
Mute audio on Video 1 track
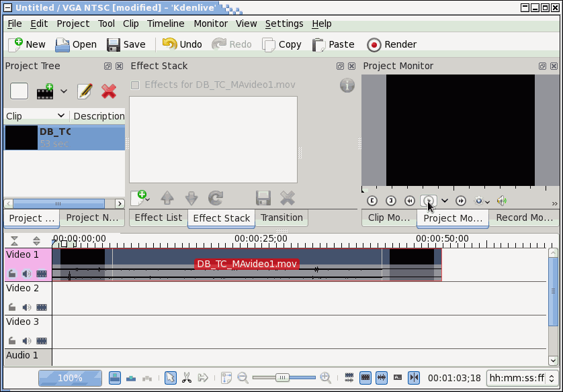[27, 274]
